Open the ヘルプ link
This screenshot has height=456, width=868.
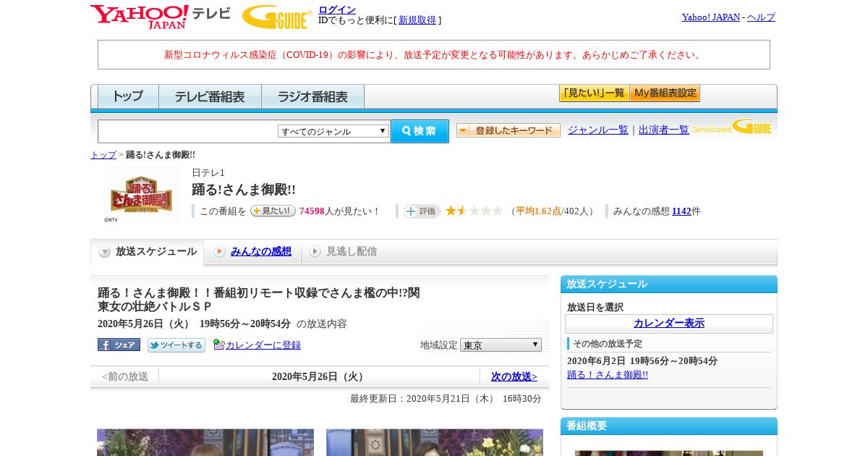click(761, 17)
